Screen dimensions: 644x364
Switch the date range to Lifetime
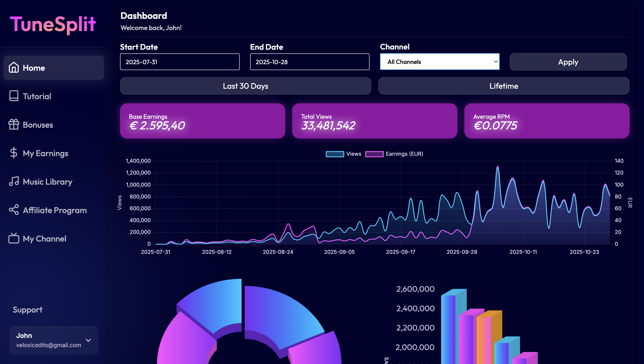[504, 86]
